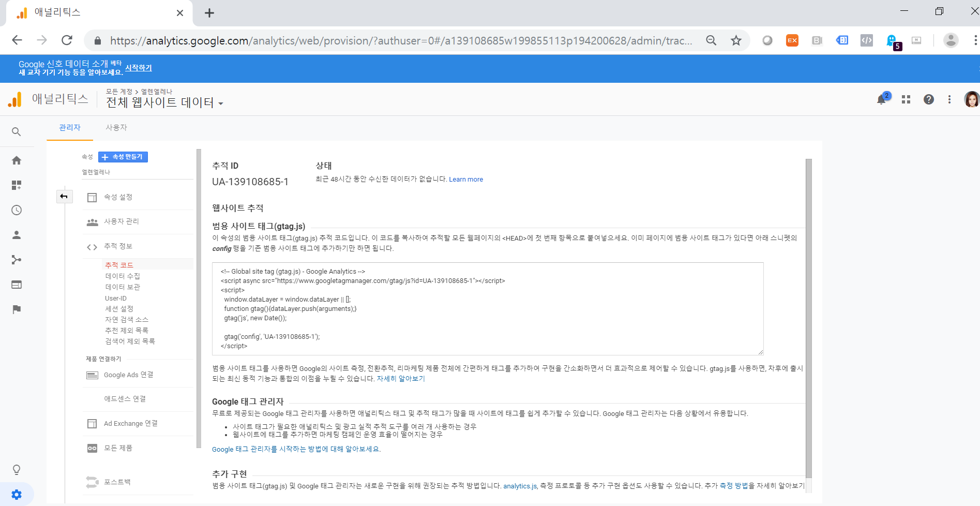This screenshot has height=506, width=980.
Task: Select 자연 검색 소스 submenu item
Action: 127,320
